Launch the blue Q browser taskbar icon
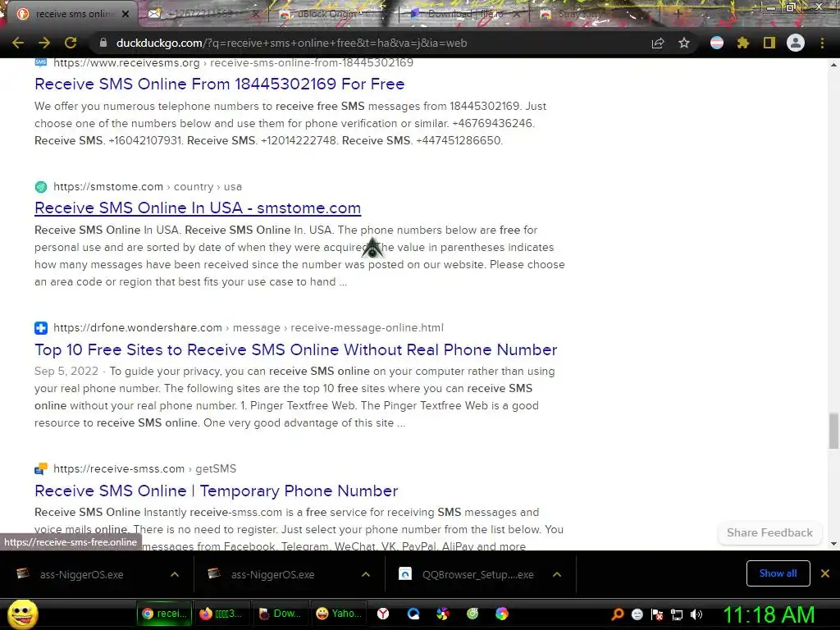The height and width of the screenshot is (630, 840). tap(413, 614)
